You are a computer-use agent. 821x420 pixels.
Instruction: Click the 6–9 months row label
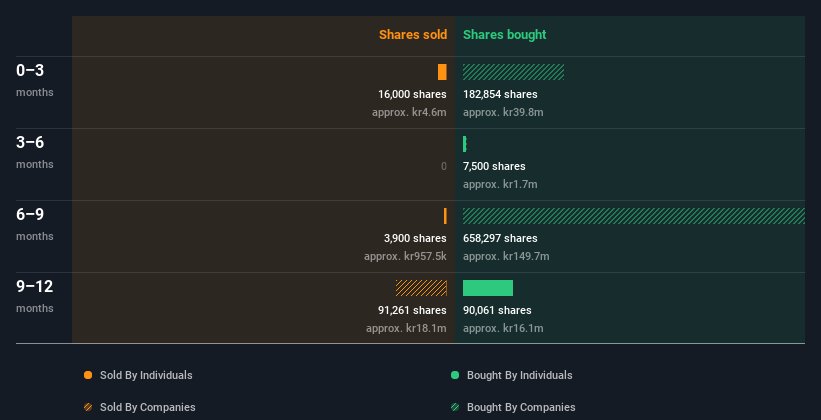[x=35, y=224]
